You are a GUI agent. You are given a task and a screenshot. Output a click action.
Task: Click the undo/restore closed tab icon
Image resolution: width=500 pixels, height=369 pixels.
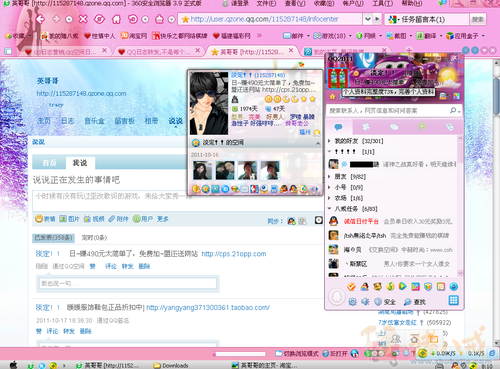pos(133,19)
